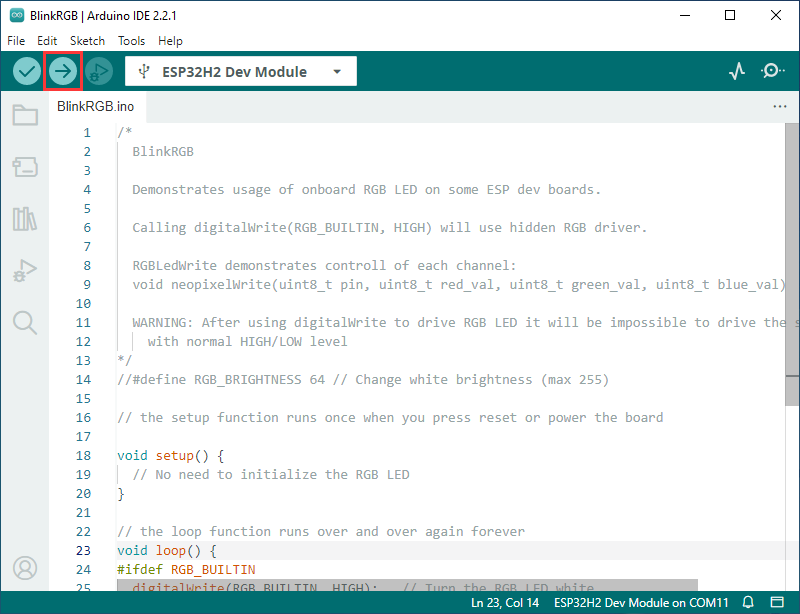Click the 'Demonstrates usage of onboard RGB LED' line
This screenshot has height=614, width=800.
coord(366,190)
